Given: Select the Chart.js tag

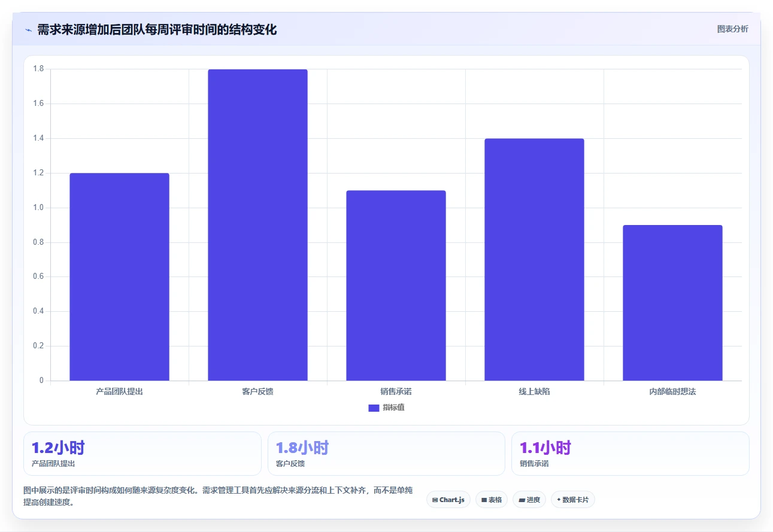Looking at the screenshot, I should click(x=448, y=500).
